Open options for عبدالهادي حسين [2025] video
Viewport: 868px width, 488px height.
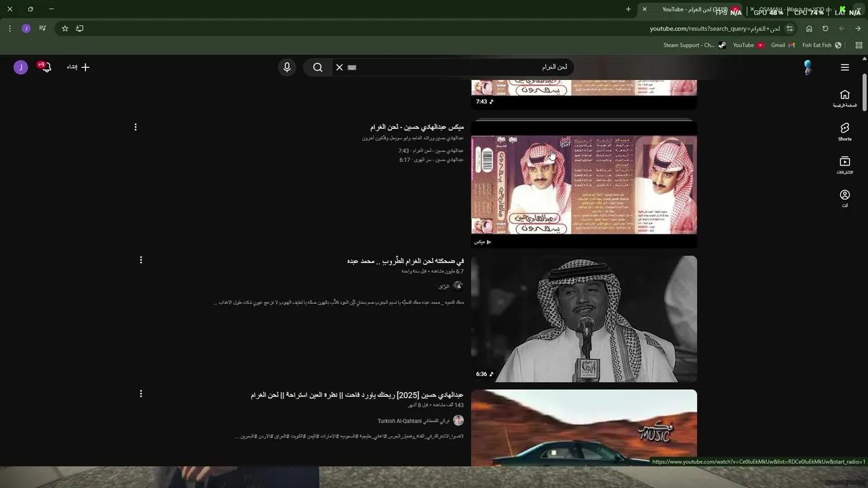click(141, 394)
